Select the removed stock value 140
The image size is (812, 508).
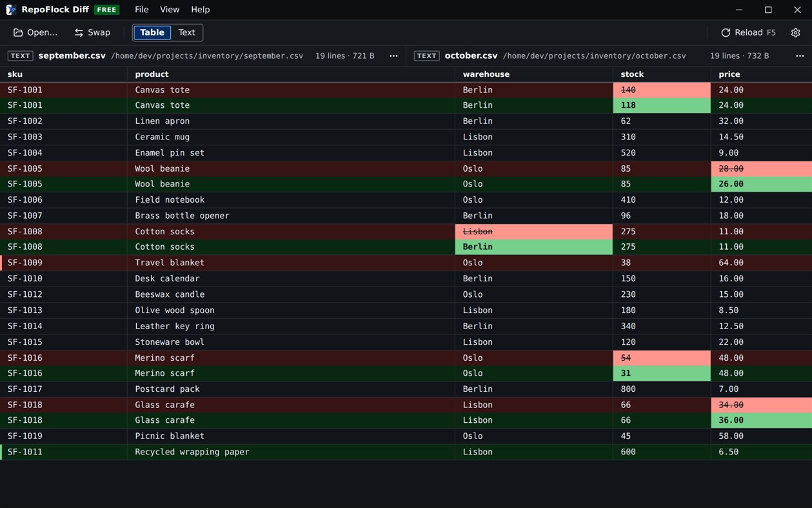click(662, 90)
